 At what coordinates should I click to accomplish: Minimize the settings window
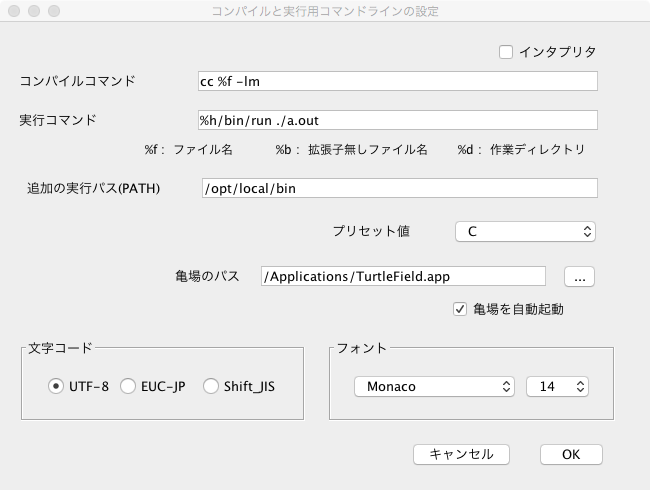[33, 12]
